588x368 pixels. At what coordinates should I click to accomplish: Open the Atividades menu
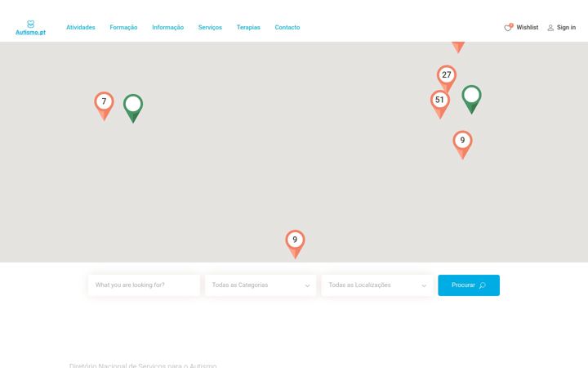coord(81,28)
